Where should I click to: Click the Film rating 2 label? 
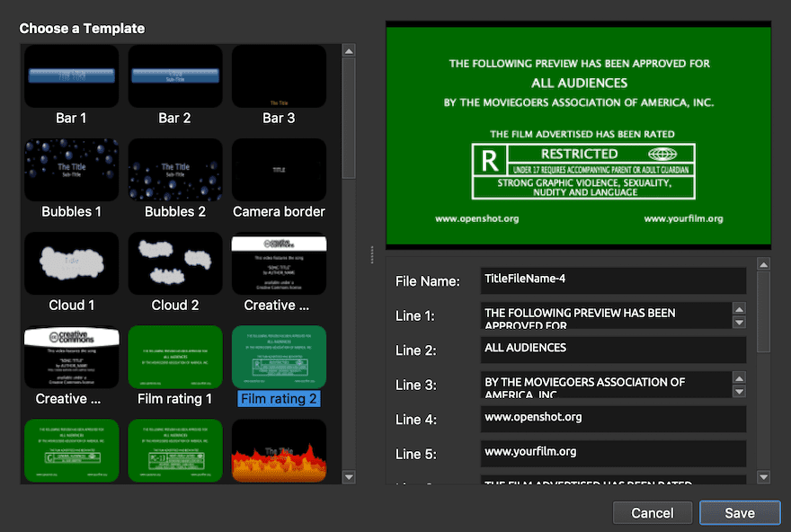(279, 398)
